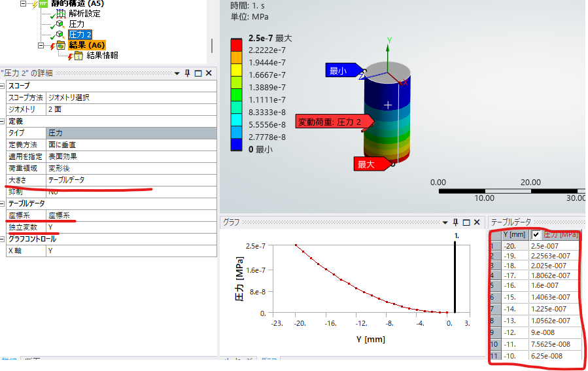Click the 圧力 load icon in tree
Image resolution: width=588 pixels, height=371 pixels.
pyautogui.click(x=60, y=24)
